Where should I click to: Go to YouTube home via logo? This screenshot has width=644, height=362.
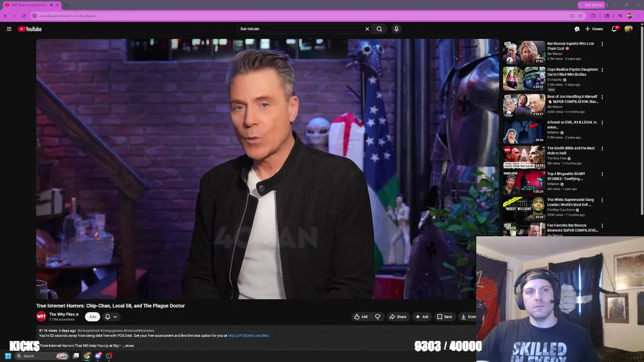30,29
